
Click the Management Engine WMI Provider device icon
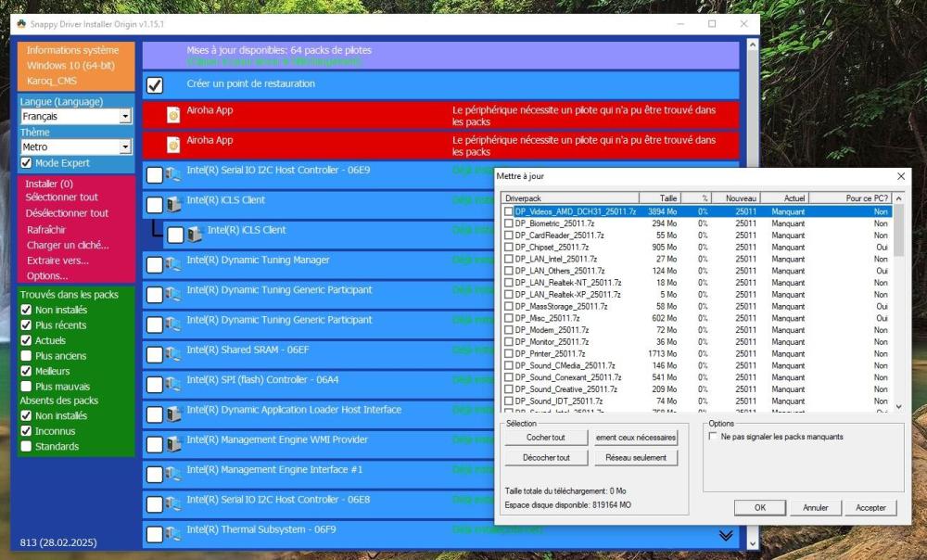[x=172, y=445]
